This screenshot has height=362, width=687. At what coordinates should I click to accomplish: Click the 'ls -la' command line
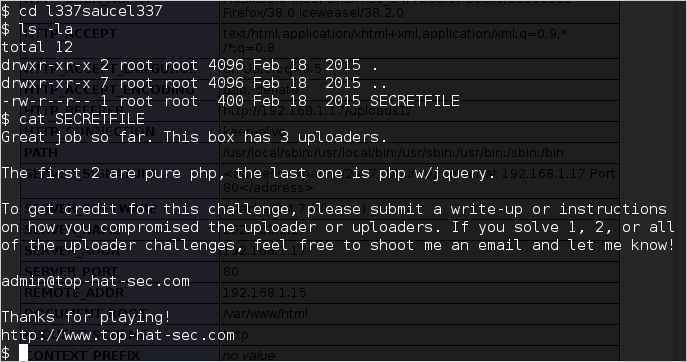coord(37,29)
